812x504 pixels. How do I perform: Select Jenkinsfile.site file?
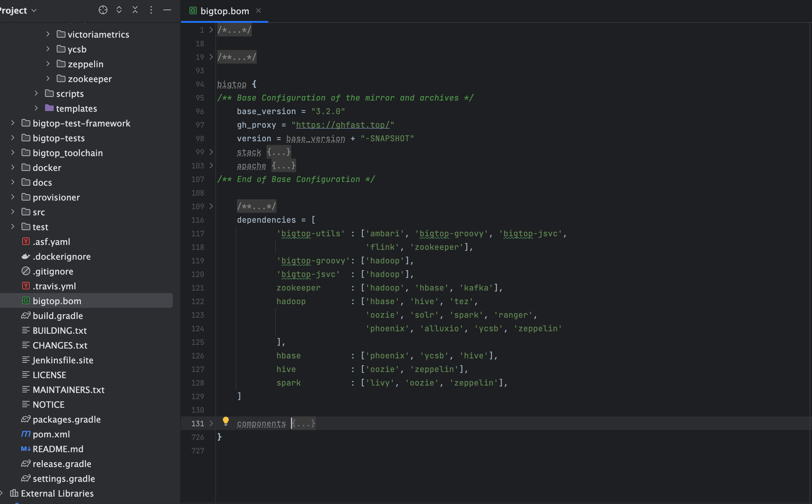click(63, 360)
